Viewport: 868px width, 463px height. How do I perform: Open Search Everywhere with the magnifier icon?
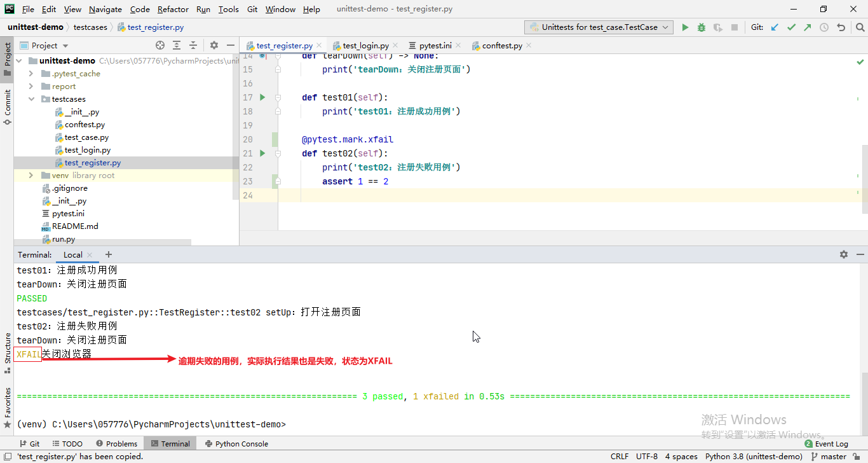click(x=859, y=27)
